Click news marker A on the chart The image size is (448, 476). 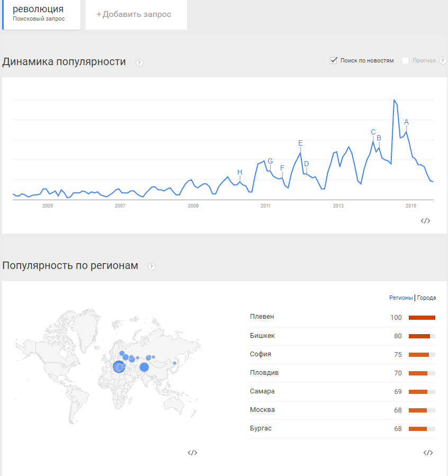406,122
